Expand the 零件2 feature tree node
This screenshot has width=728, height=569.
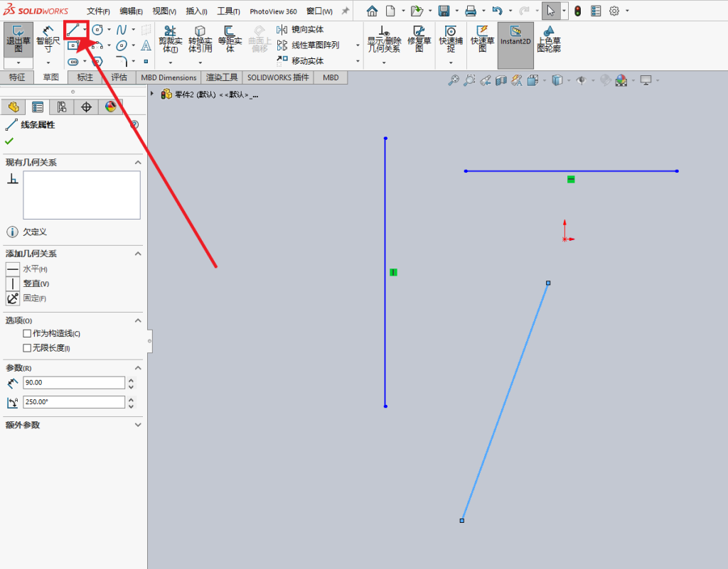click(x=152, y=94)
